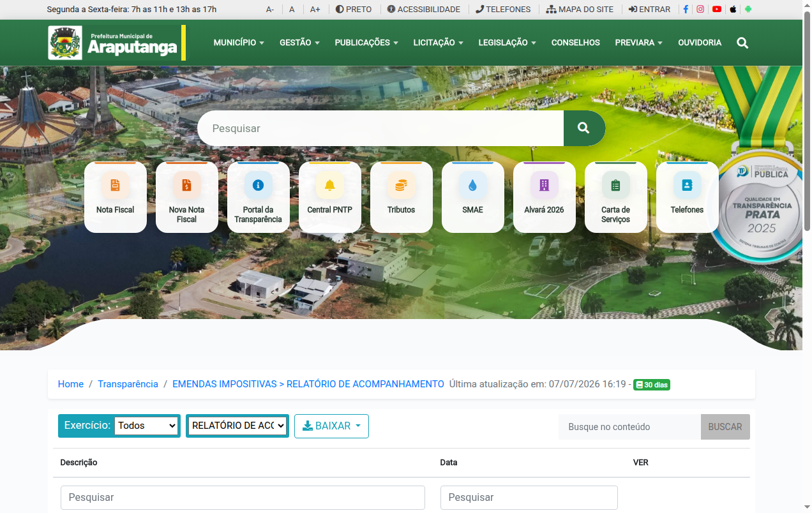The width and height of the screenshot is (812, 513).
Task: Open the Apple app icon link
Action: [x=733, y=10]
